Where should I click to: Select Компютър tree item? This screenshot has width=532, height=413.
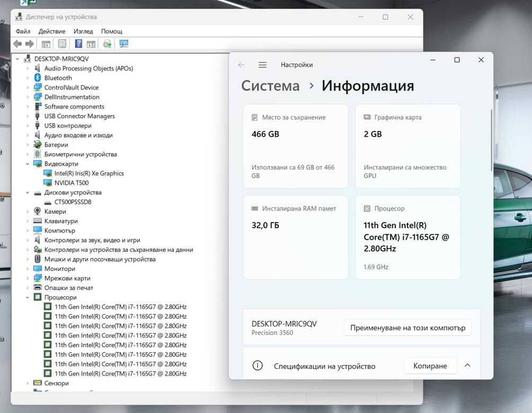[x=60, y=231]
